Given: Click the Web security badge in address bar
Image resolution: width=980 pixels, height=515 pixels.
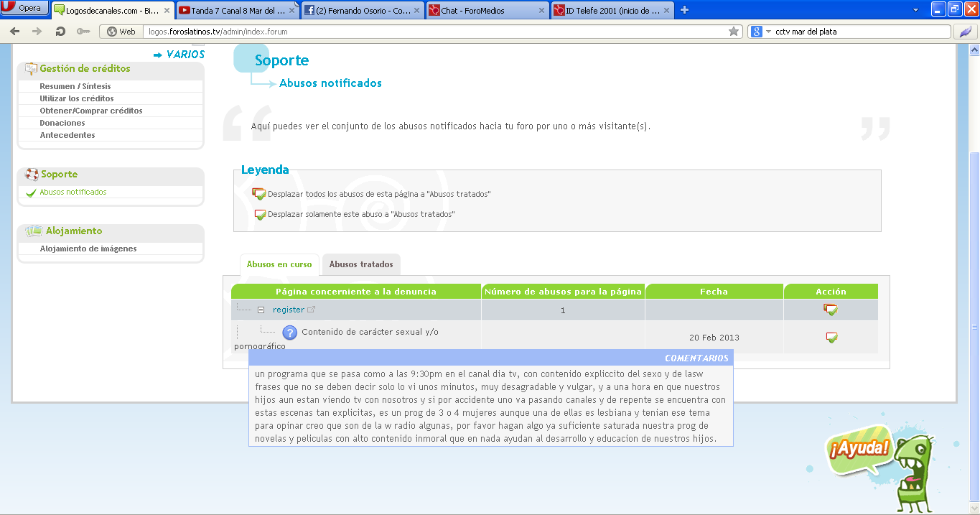Looking at the screenshot, I should click(x=121, y=32).
